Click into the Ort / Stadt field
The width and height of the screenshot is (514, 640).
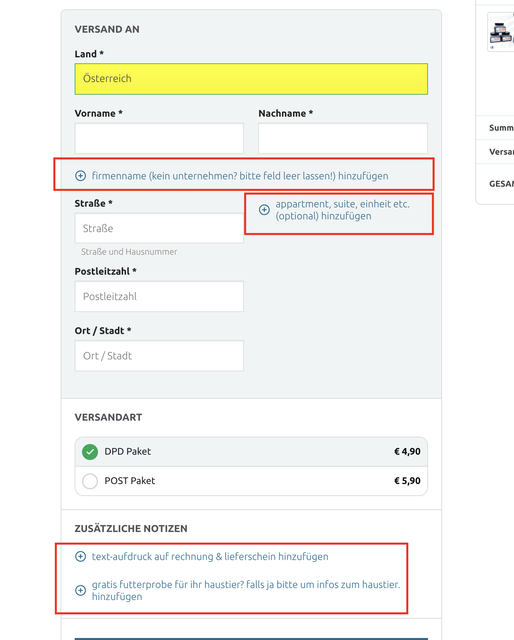(159, 356)
